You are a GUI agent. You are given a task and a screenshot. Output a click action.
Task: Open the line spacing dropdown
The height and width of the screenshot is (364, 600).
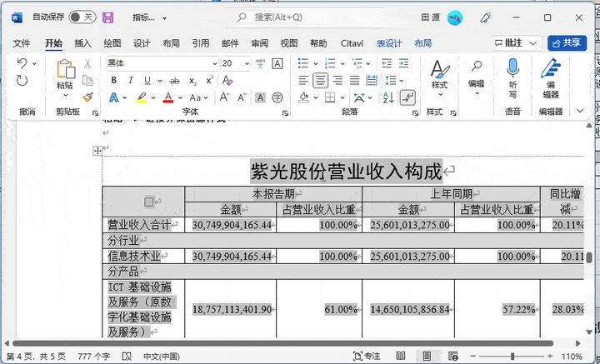click(402, 81)
